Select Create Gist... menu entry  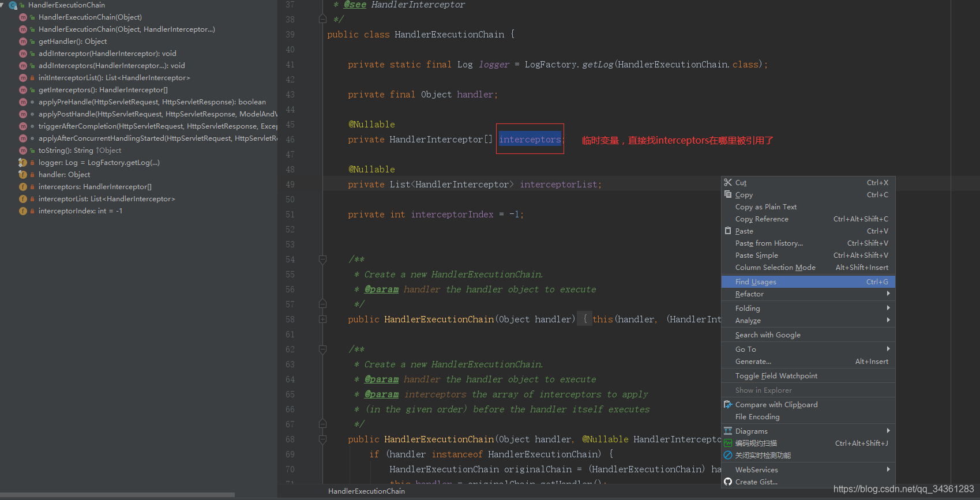(x=808, y=482)
